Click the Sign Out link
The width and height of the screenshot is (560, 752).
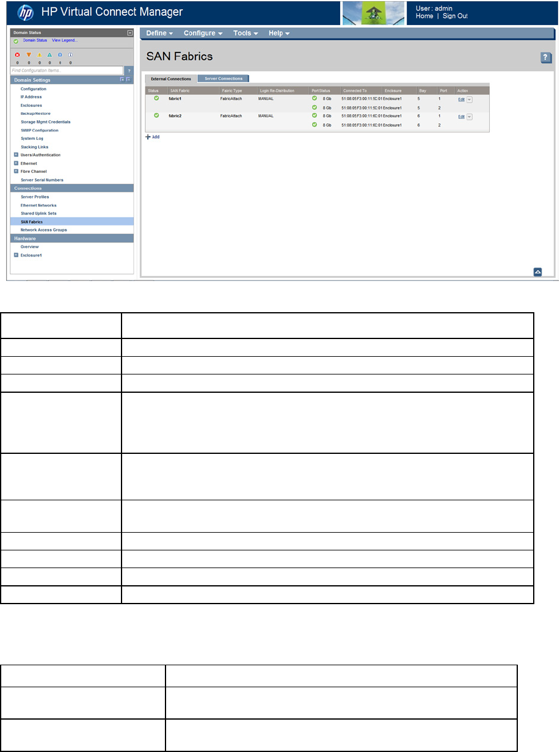455,16
